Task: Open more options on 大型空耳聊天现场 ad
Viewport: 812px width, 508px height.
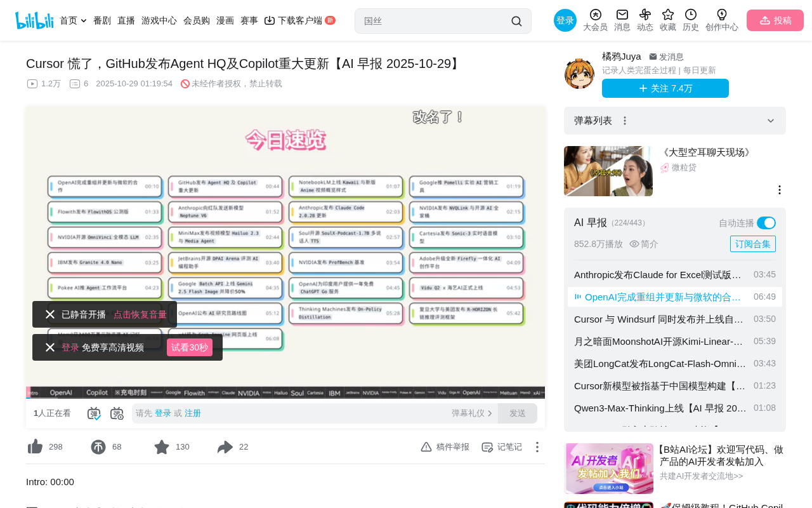Action: click(780, 190)
